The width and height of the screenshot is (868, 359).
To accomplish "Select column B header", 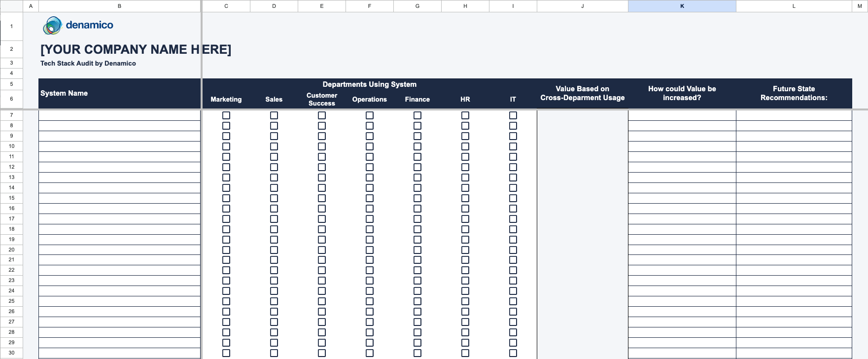I will (119, 6).
